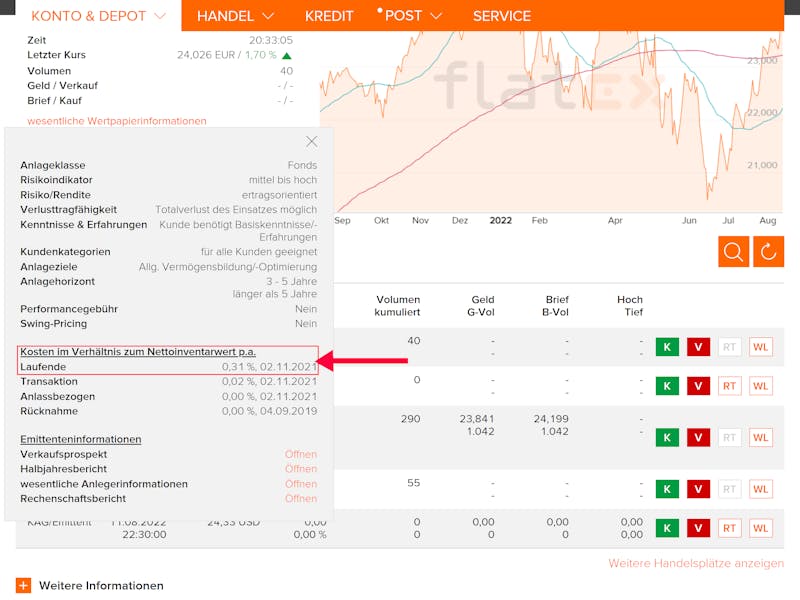Screen dimensions: 800x600
Task: Click Kundenkategorien value für alle Kunden geeignet
Action: (x=259, y=252)
